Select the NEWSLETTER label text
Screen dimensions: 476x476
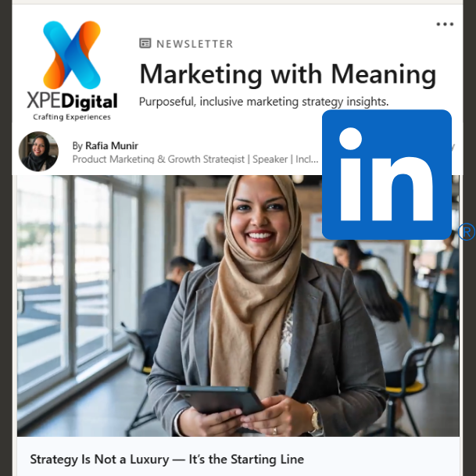[x=195, y=44]
